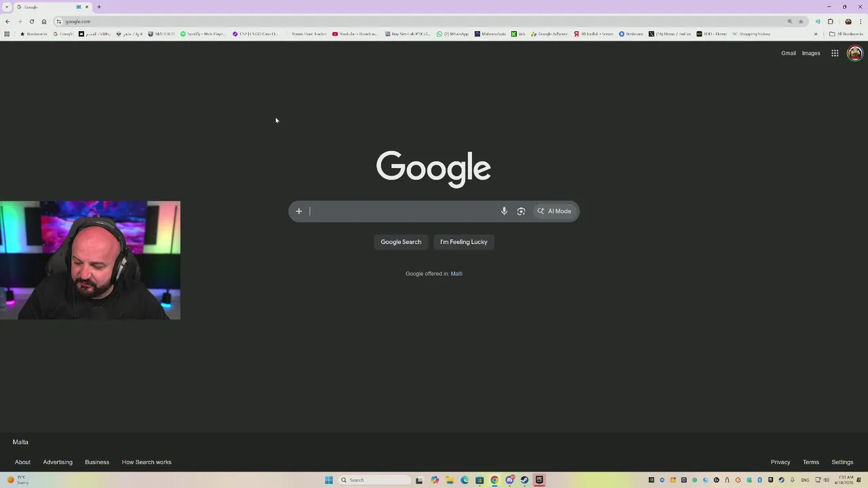Viewport: 868px width, 488px height.
Task: Close the Google tab
Action: (87, 7)
